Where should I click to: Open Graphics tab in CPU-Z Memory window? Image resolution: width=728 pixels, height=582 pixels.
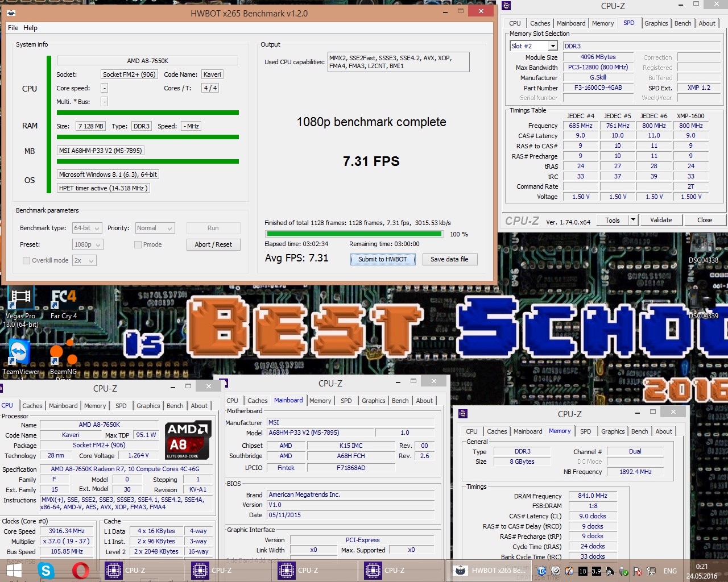click(x=613, y=431)
